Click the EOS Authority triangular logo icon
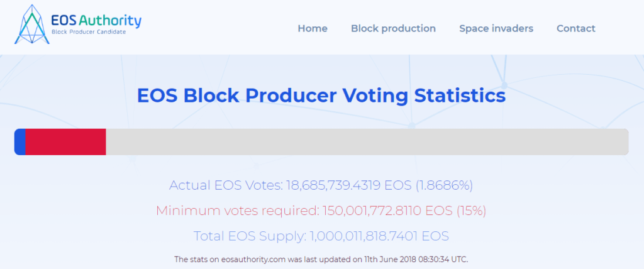The width and height of the screenshot is (644, 269). (x=32, y=25)
